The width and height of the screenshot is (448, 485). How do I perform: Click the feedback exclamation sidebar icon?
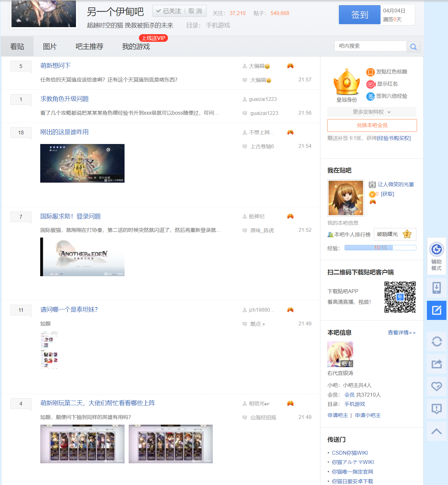[437, 409]
